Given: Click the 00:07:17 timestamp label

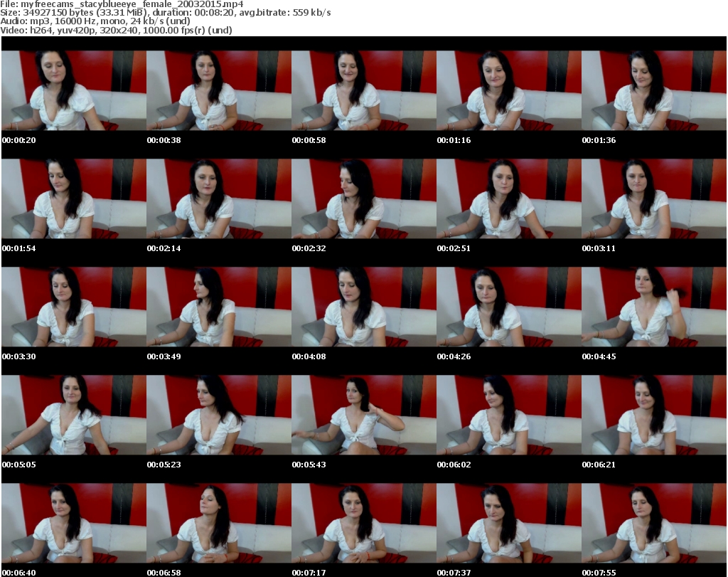Looking at the screenshot, I should tap(309, 573).
